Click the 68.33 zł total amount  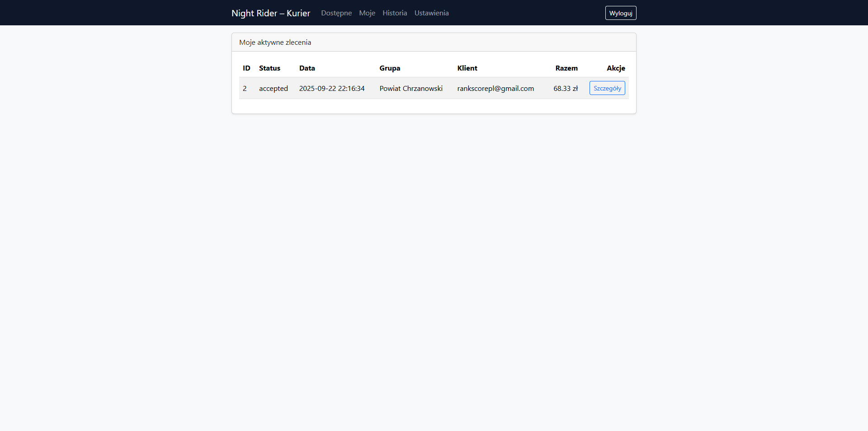565,89
